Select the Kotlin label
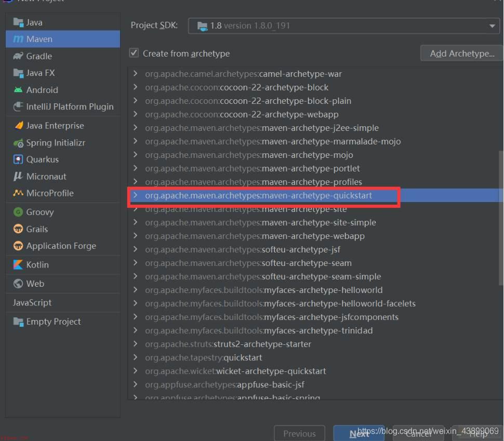Screen dimensions: 504x441 [x=37, y=265]
